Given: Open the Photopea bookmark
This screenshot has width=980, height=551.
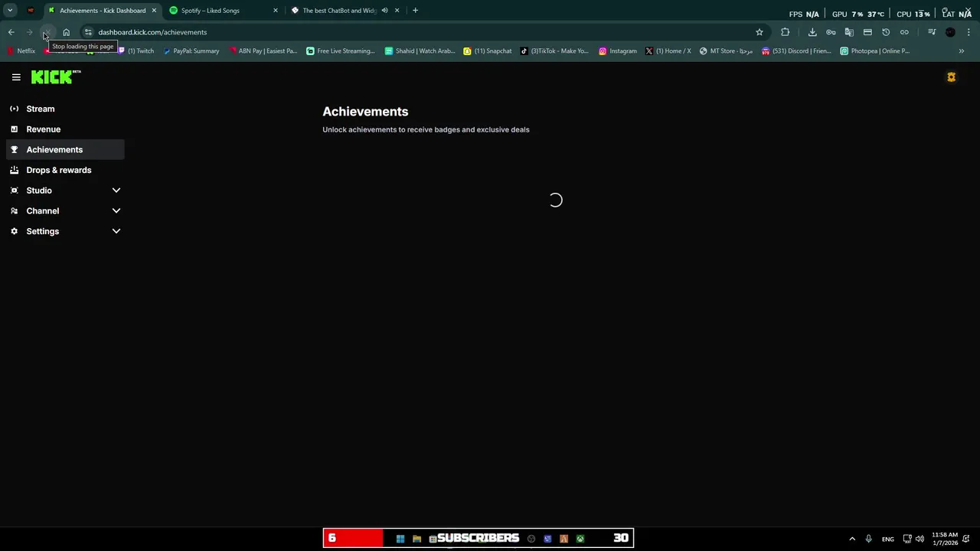Looking at the screenshot, I should coord(875,51).
